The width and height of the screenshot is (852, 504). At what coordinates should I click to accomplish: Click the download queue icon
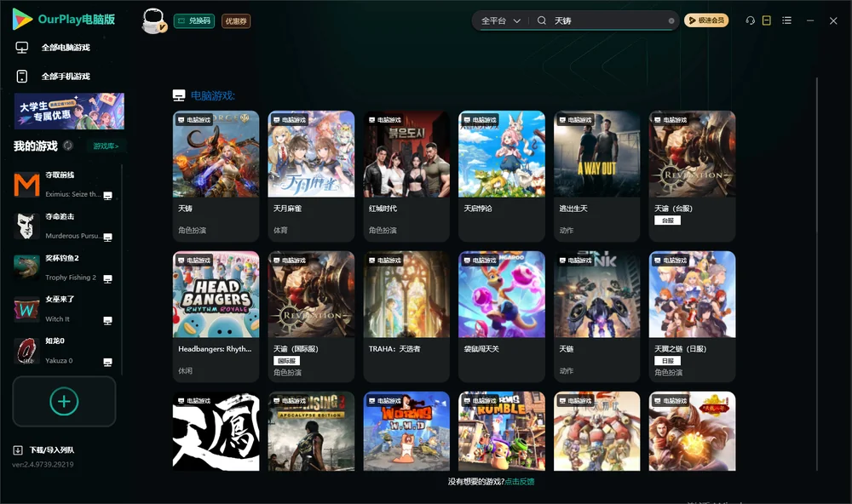pos(18,450)
